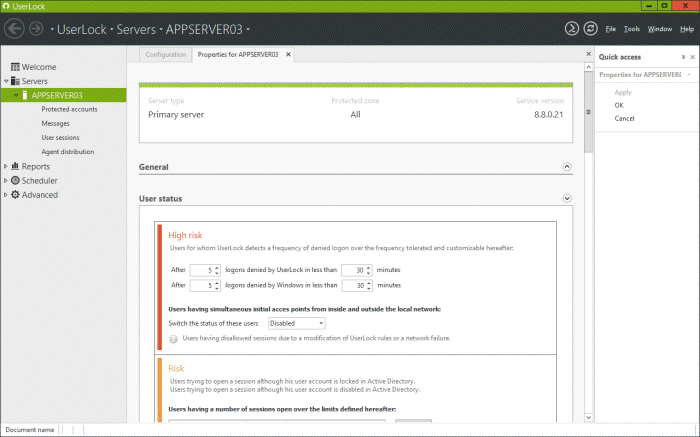
Task: Collapse Quick access Properties group arrow
Action: (689, 75)
